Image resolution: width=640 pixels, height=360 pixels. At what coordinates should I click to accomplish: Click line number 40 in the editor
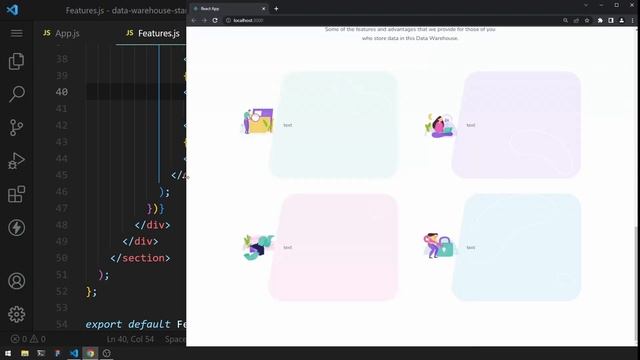click(x=62, y=92)
